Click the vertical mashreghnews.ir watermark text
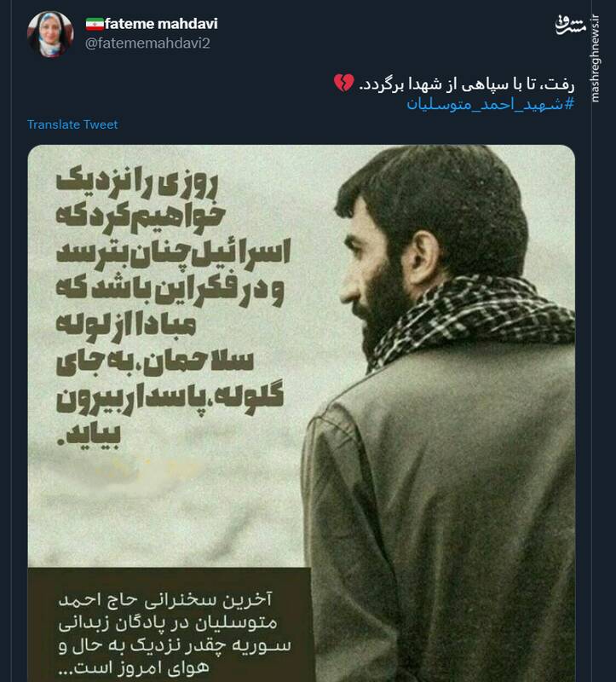 (596, 59)
